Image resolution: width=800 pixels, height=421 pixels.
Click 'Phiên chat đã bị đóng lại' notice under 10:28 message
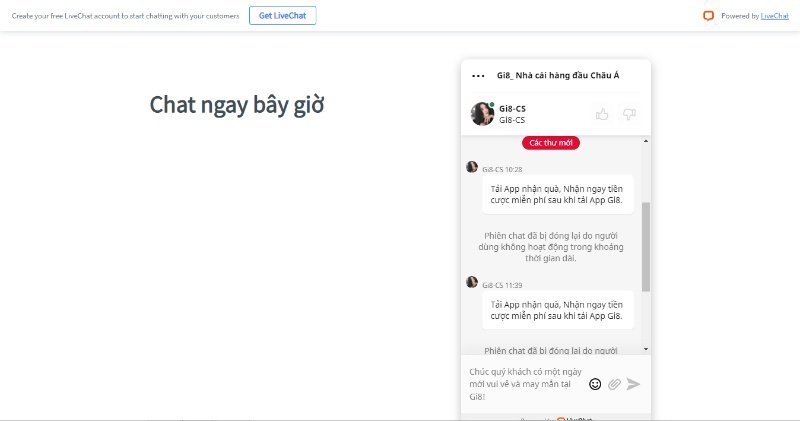click(x=551, y=247)
